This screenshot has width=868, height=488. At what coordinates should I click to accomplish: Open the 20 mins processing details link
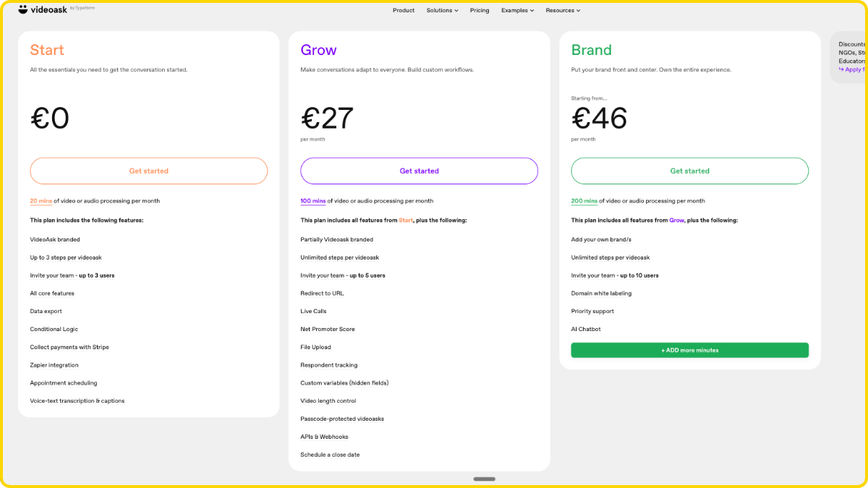[41, 200]
